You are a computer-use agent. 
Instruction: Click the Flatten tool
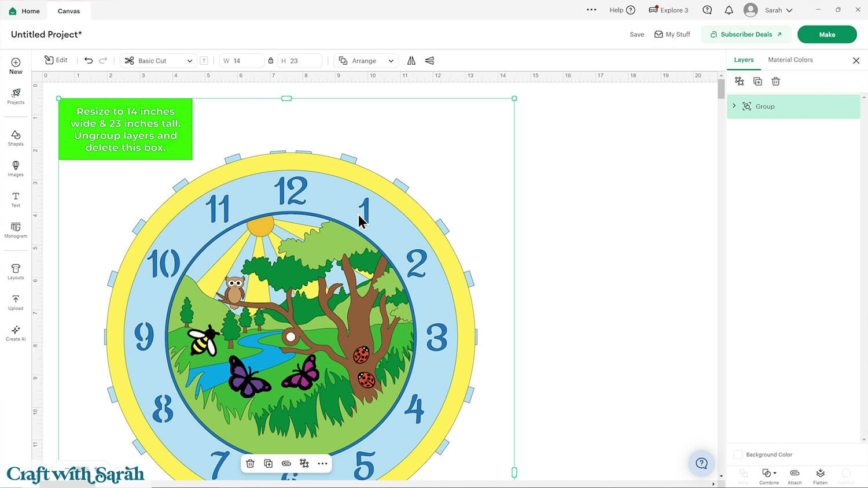click(820, 476)
